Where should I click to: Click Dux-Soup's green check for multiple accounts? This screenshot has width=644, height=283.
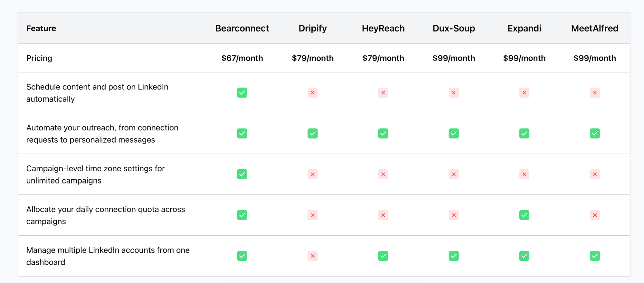click(454, 256)
